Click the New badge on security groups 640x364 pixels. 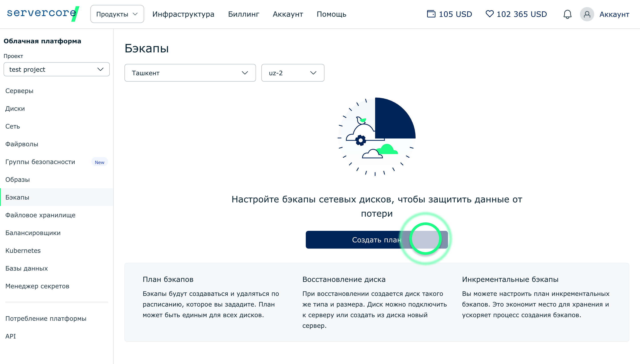pyautogui.click(x=99, y=162)
